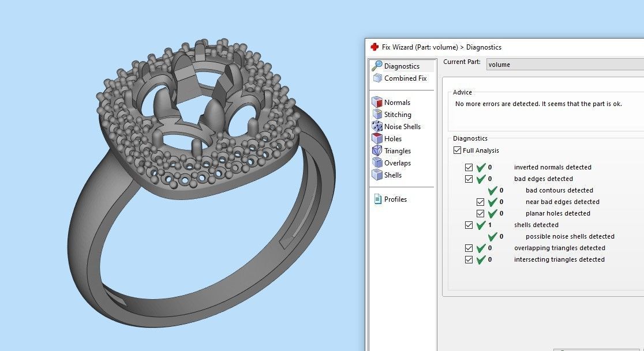Uncheck inverted normals detected checkbox

point(469,167)
